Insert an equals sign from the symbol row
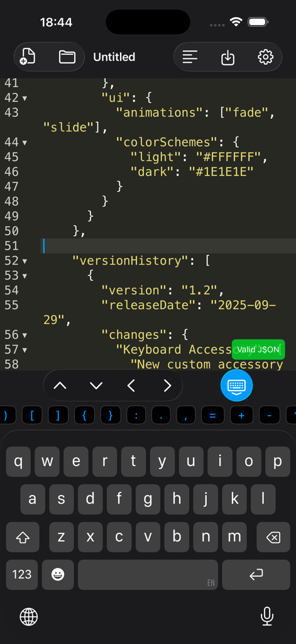This screenshot has width=296, height=644. 212,415
